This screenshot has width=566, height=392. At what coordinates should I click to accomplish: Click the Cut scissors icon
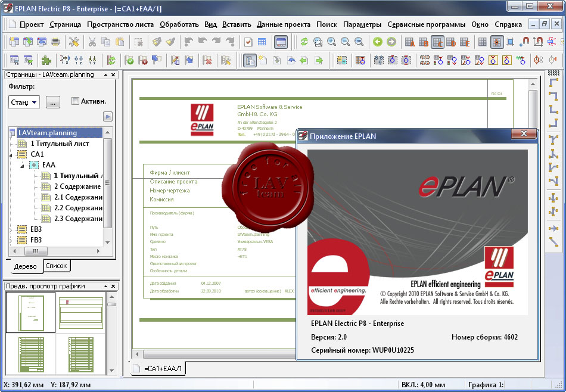[92, 42]
